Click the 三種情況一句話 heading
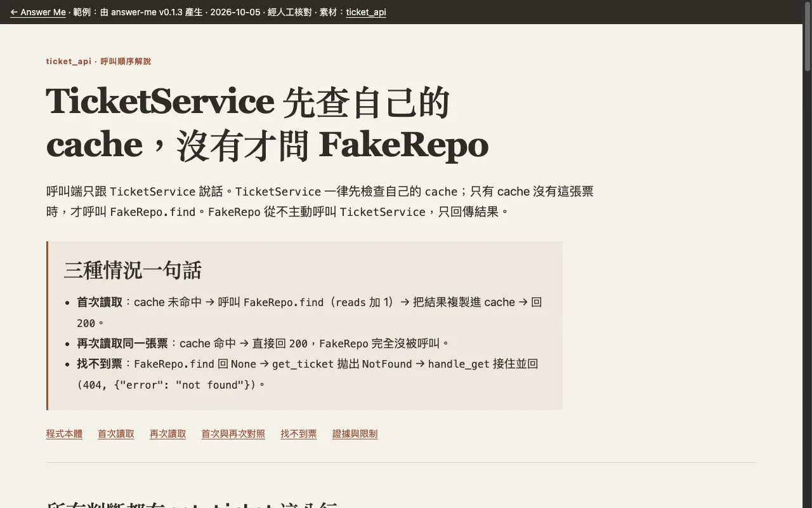 (x=133, y=271)
